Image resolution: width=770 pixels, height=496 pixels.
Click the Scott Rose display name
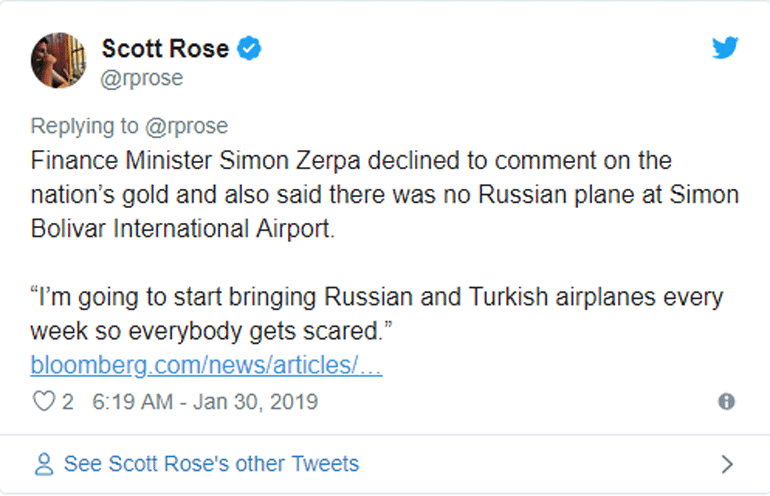tap(165, 48)
